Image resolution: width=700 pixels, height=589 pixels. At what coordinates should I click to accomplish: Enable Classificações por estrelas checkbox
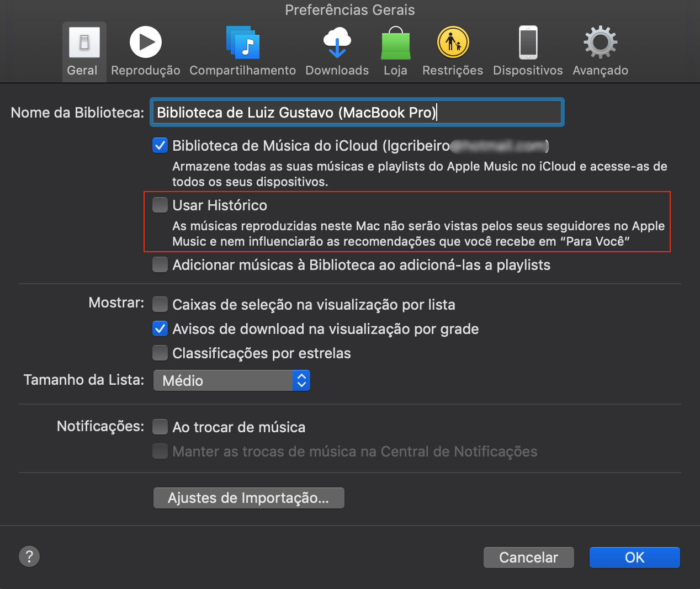tap(160, 353)
